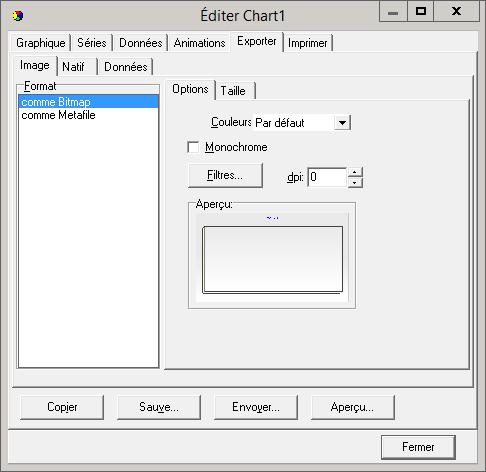Open the Couleurs dropdown arrow
Image resolution: width=486 pixels, height=472 pixels.
tap(342, 123)
